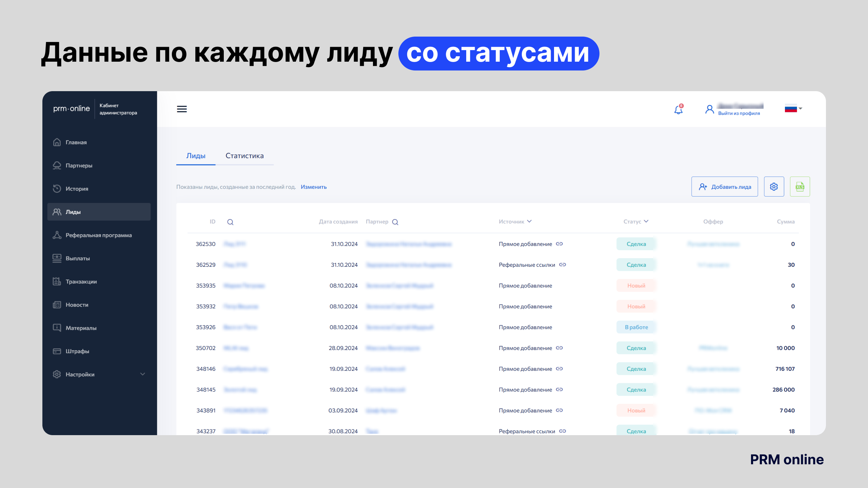The height and width of the screenshot is (488, 868).
Task: Click the Партнеры sidebar icon
Action: tap(57, 165)
